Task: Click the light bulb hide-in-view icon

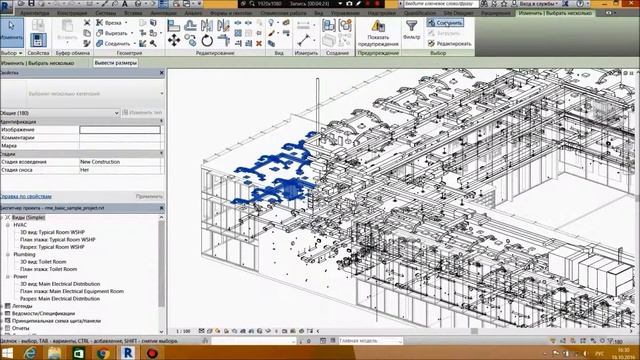Action: pyautogui.click(x=271, y=23)
